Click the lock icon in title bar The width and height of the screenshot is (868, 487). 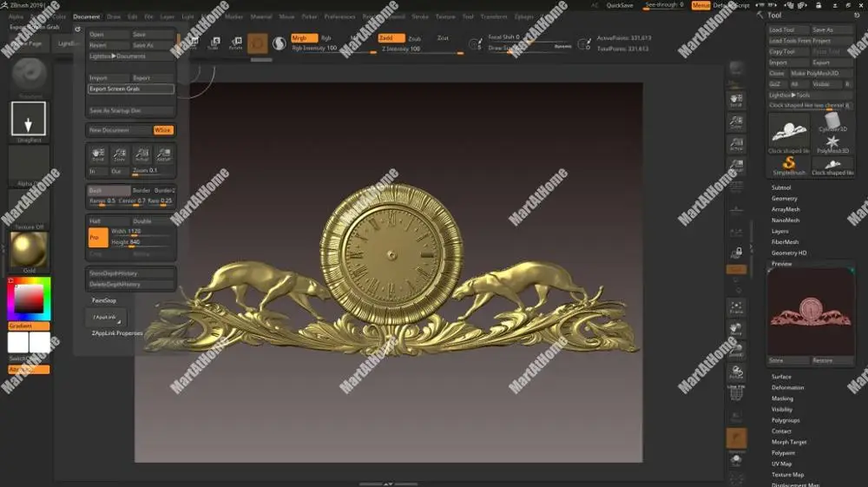tap(819, 5)
